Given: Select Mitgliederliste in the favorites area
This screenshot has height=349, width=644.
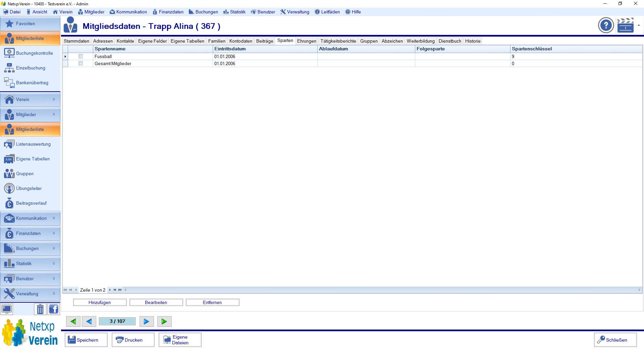Looking at the screenshot, I should point(30,39).
